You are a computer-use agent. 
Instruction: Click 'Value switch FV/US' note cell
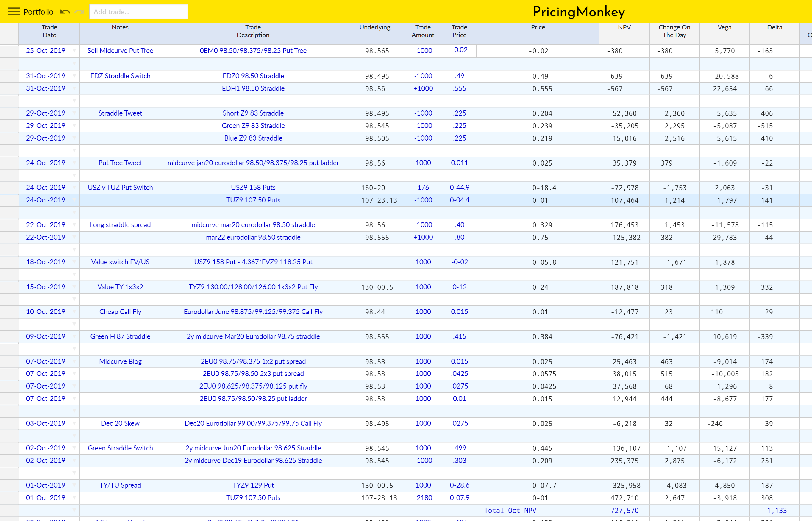point(120,262)
